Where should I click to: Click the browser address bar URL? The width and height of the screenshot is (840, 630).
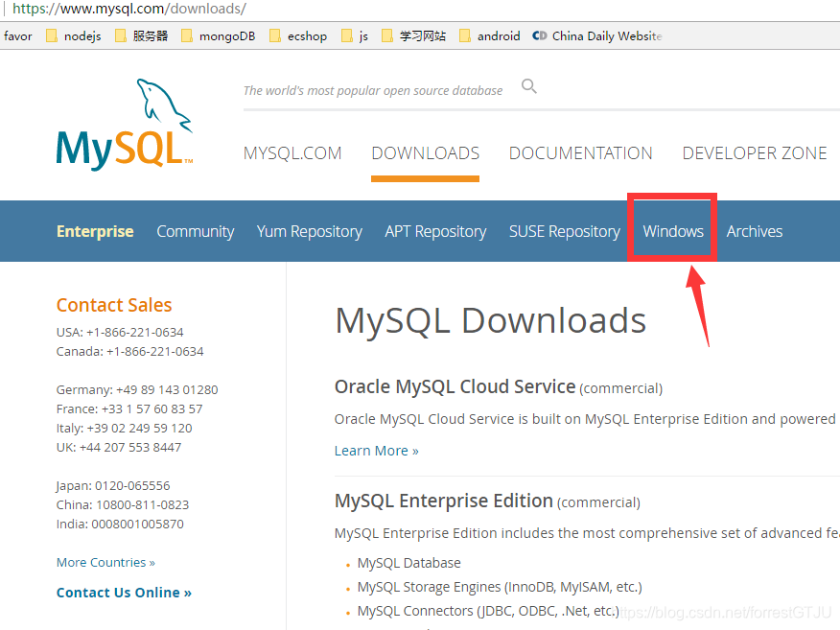[x=129, y=9]
